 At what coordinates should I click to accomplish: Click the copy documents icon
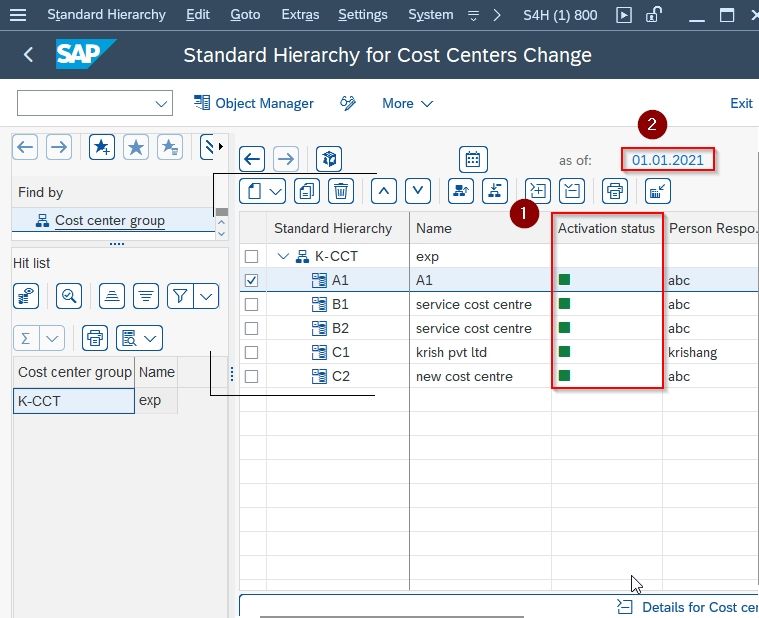point(307,191)
